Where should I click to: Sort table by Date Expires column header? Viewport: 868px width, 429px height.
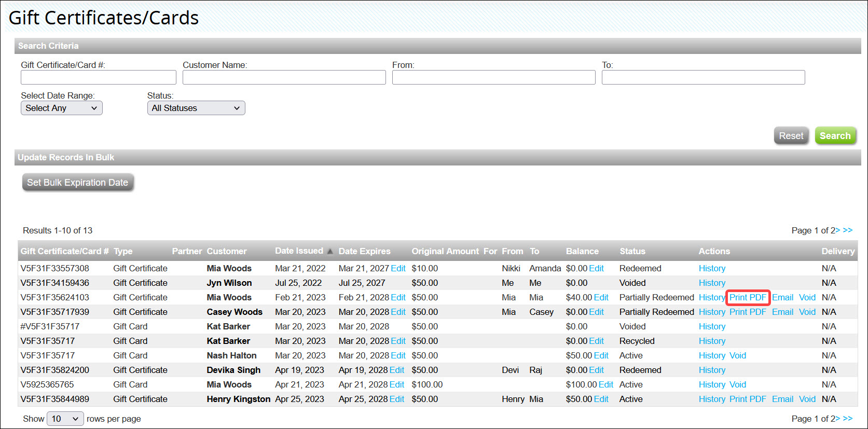(x=364, y=251)
